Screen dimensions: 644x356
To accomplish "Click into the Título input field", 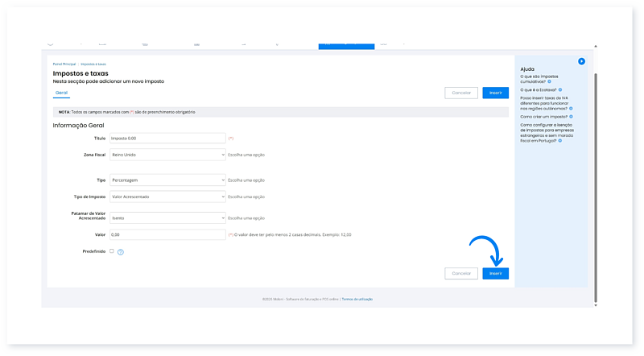I will pos(167,139).
